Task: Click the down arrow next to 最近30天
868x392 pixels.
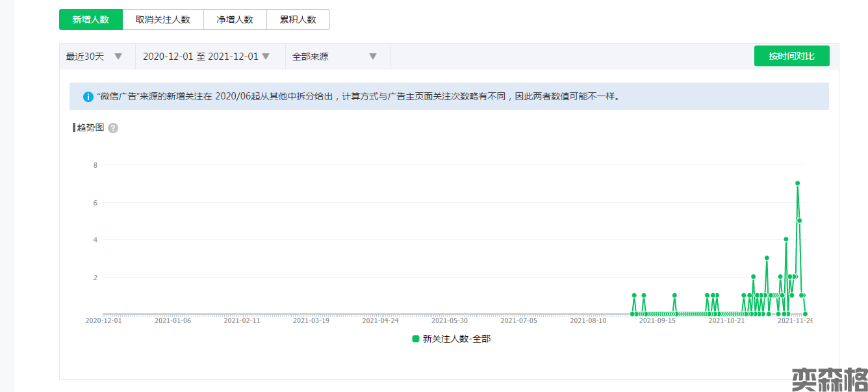Action: click(x=118, y=57)
